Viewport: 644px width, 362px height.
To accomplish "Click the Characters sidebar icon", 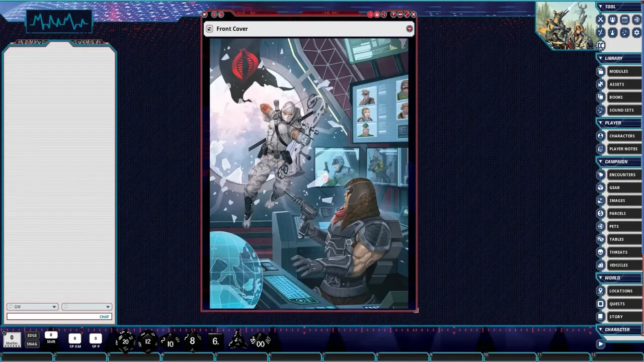I will coord(600,136).
